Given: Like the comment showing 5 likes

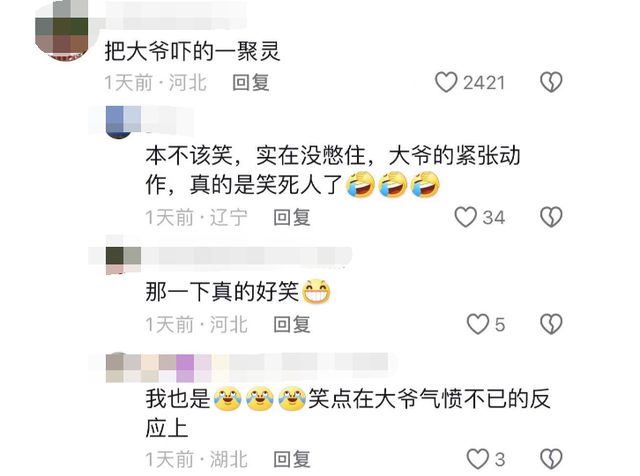Looking at the screenshot, I should tap(478, 324).
